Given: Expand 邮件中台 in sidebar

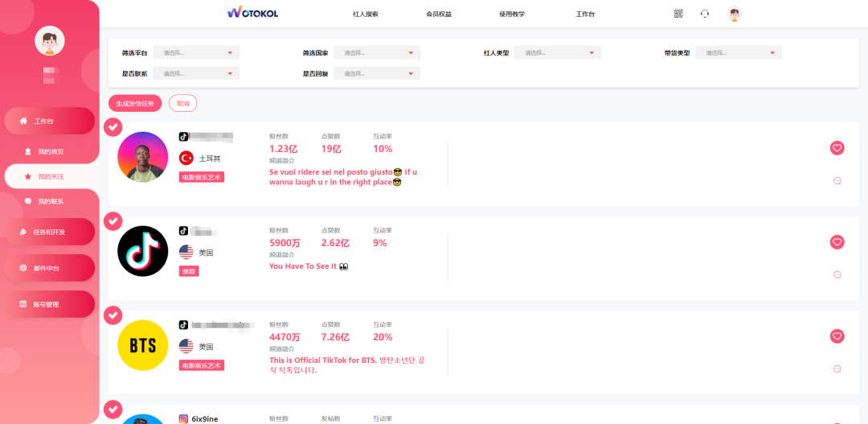Looking at the screenshot, I should (x=50, y=268).
